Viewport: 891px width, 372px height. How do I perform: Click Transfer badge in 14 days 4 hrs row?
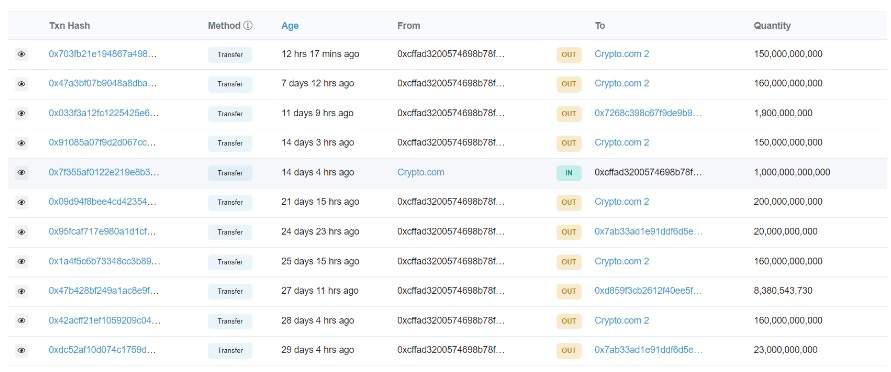point(230,173)
